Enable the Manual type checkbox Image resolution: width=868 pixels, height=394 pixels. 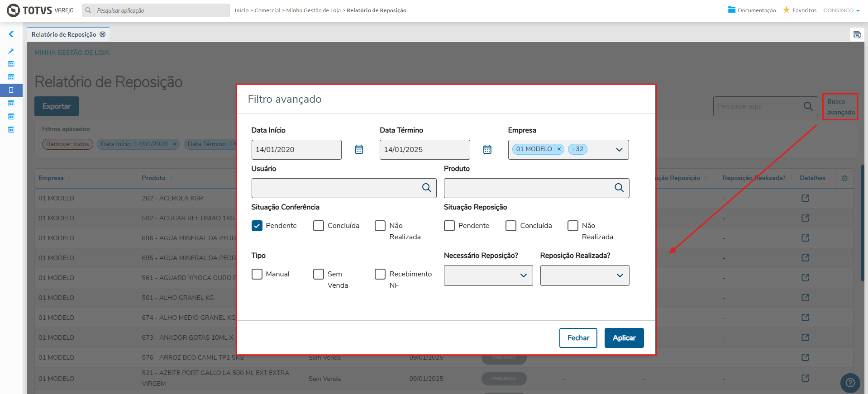[x=257, y=274]
